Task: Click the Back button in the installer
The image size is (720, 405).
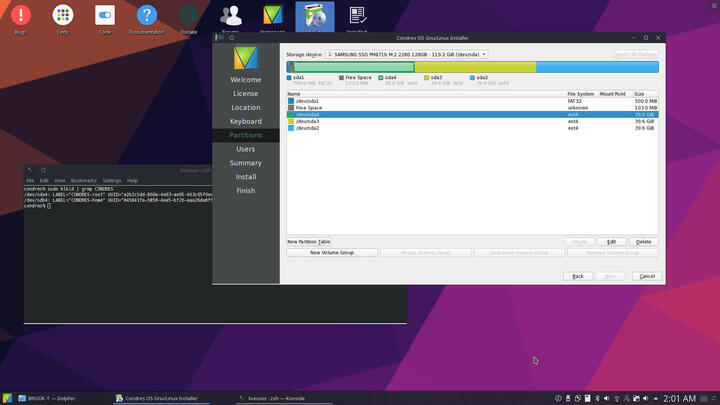Action: coord(578,276)
